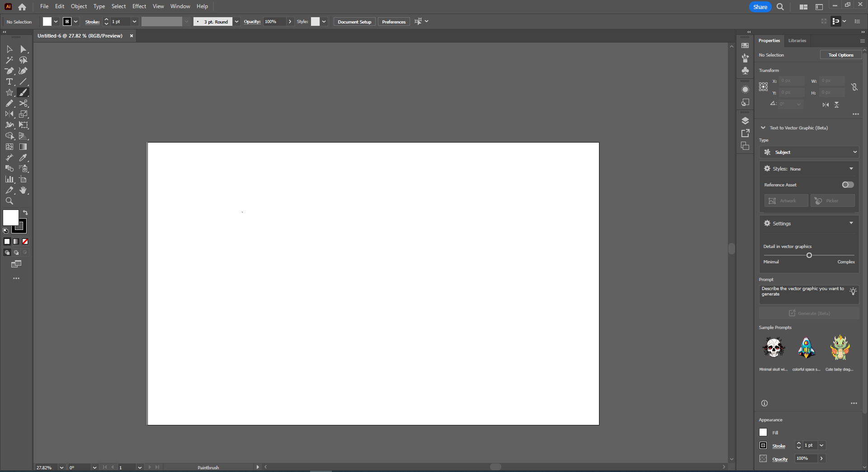This screenshot has height=472, width=868.
Task: Open the Object menu
Action: click(79, 6)
